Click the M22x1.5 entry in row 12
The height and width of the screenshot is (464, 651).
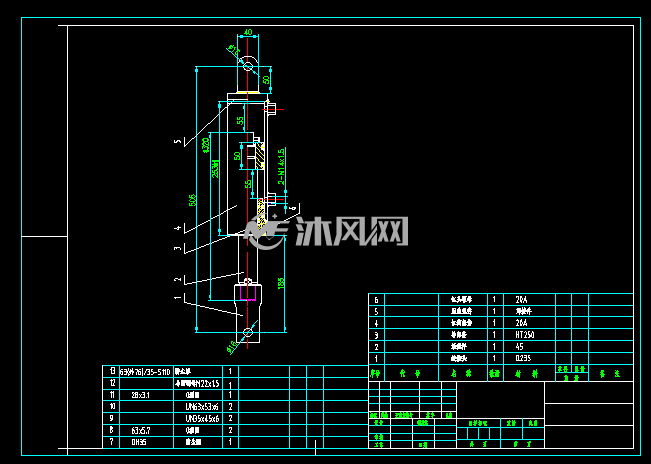point(205,384)
